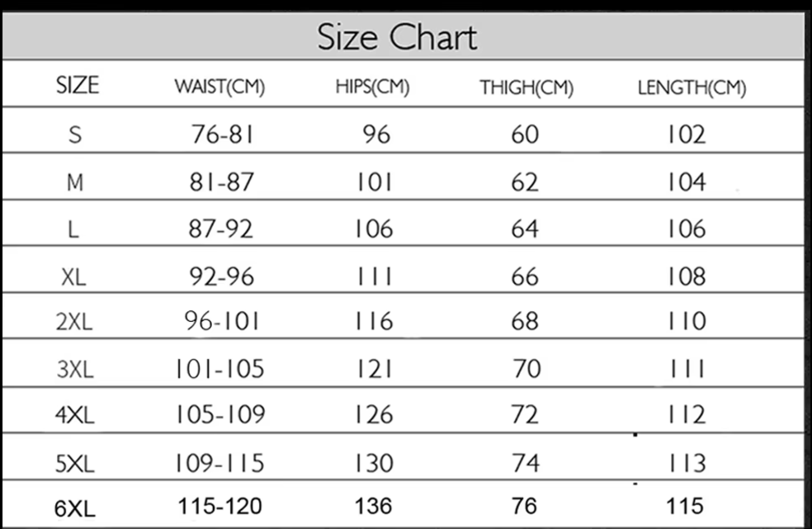Select the 3XL size row label

tap(75, 370)
